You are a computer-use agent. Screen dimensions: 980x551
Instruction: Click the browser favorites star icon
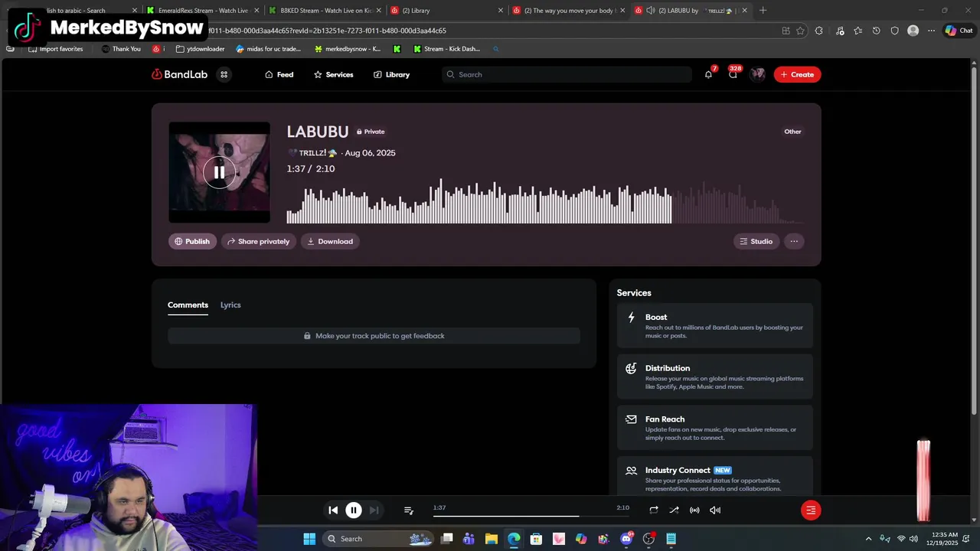tap(800, 31)
